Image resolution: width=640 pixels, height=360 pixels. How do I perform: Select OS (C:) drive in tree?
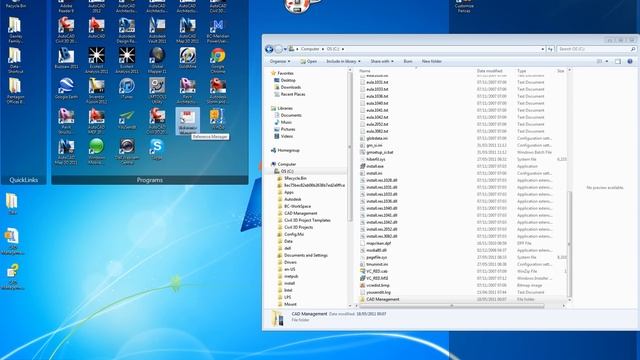click(x=284, y=171)
